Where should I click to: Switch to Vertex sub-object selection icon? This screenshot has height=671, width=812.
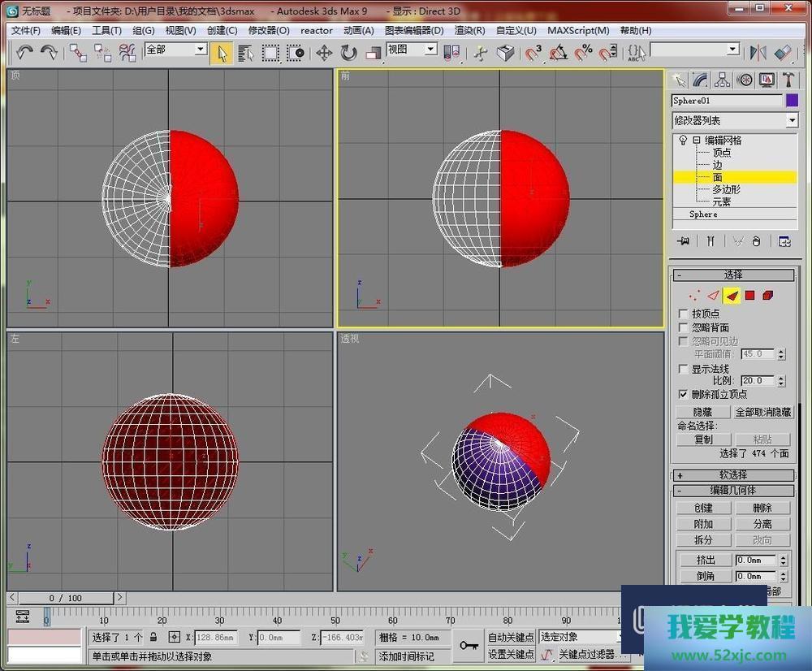click(x=694, y=296)
